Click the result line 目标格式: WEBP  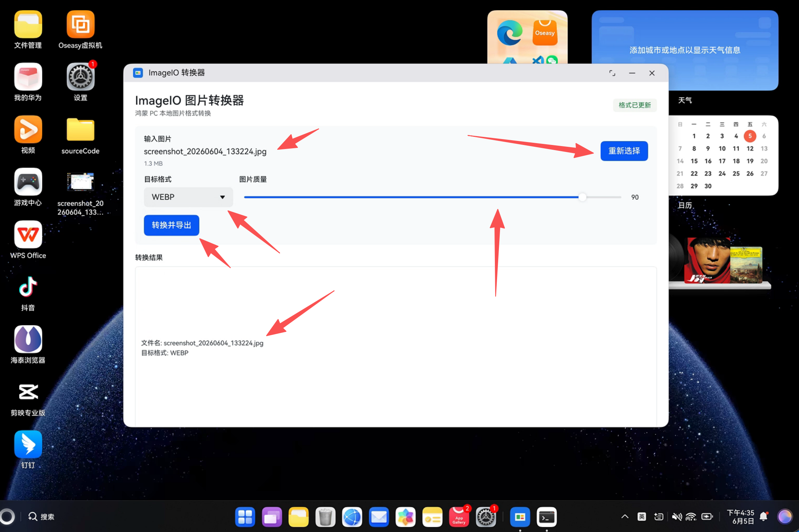pyautogui.click(x=165, y=353)
